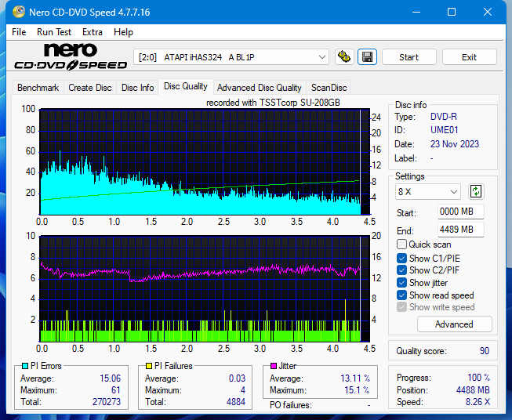Minimize the Nero CD-DVD Speed window
The image size is (512, 420).
point(416,12)
